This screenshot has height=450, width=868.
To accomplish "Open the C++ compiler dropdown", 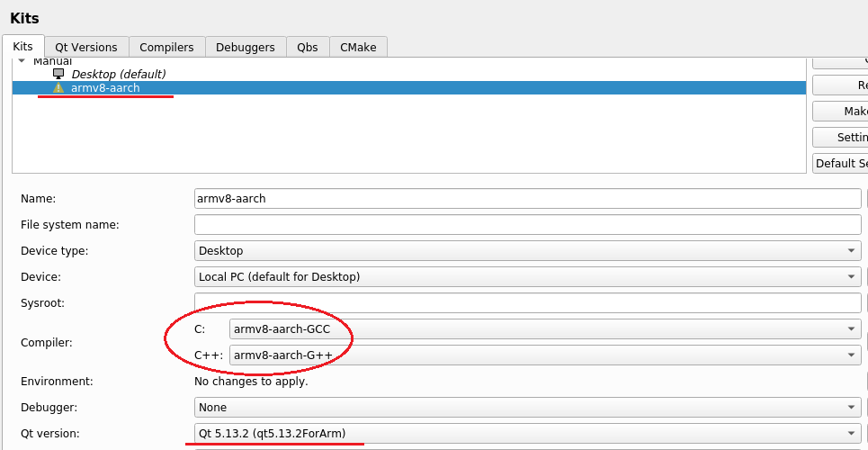I will (x=545, y=355).
